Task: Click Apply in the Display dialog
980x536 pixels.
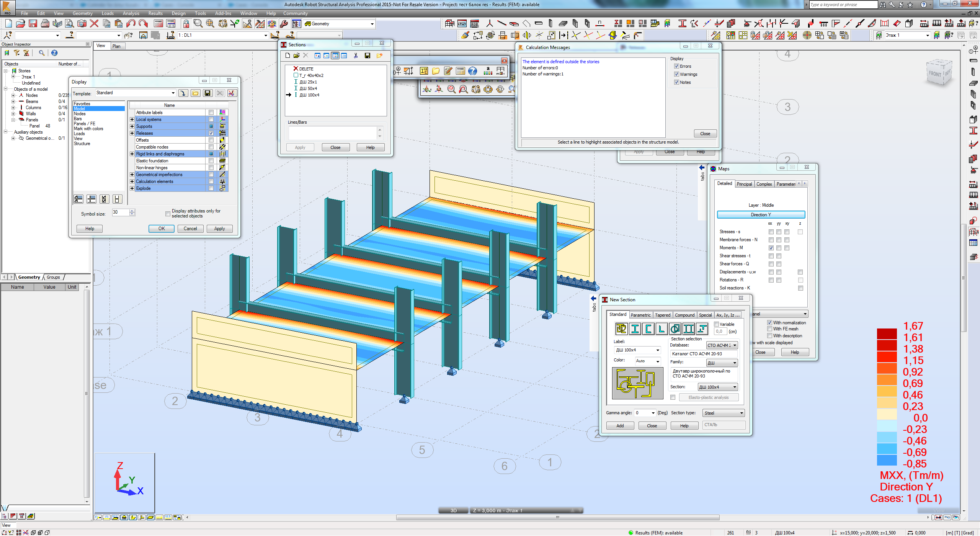Action: [219, 229]
